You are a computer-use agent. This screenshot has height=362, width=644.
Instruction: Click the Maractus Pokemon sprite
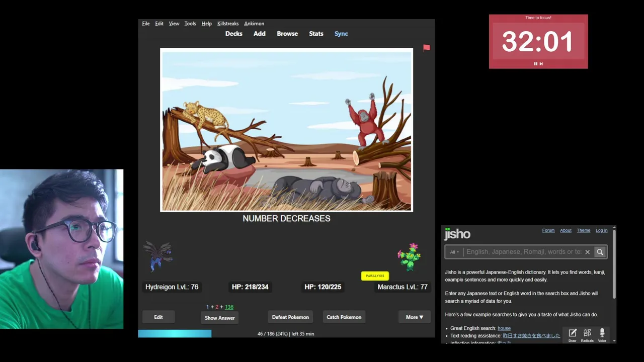pos(409,256)
